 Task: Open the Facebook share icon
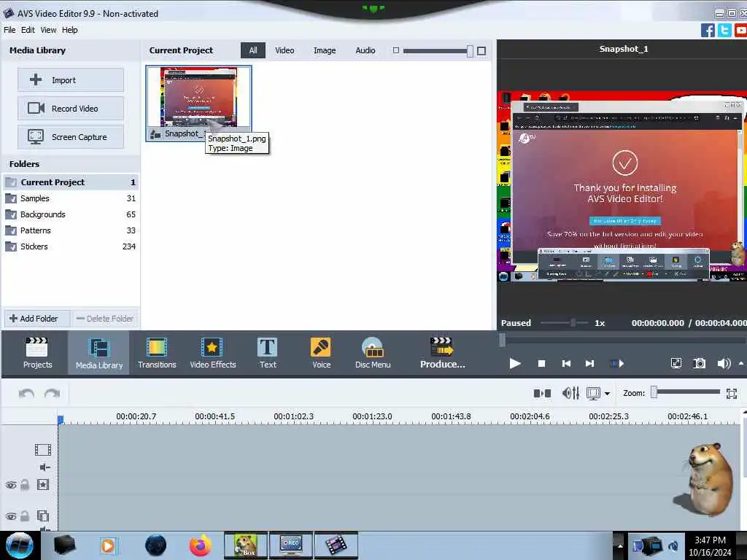pyautogui.click(x=708, y=31)
